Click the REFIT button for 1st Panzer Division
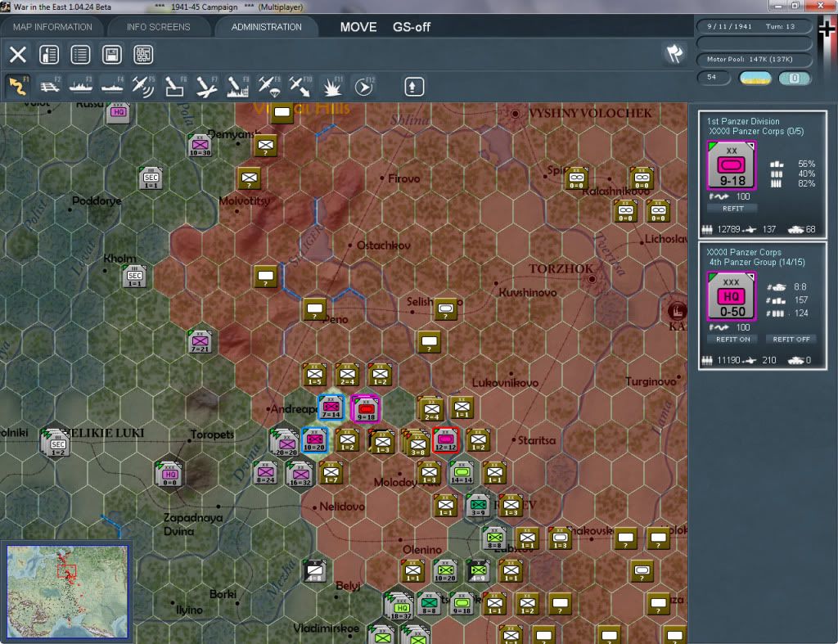Screen dimensions: 838x644 [x=732, y=209]
